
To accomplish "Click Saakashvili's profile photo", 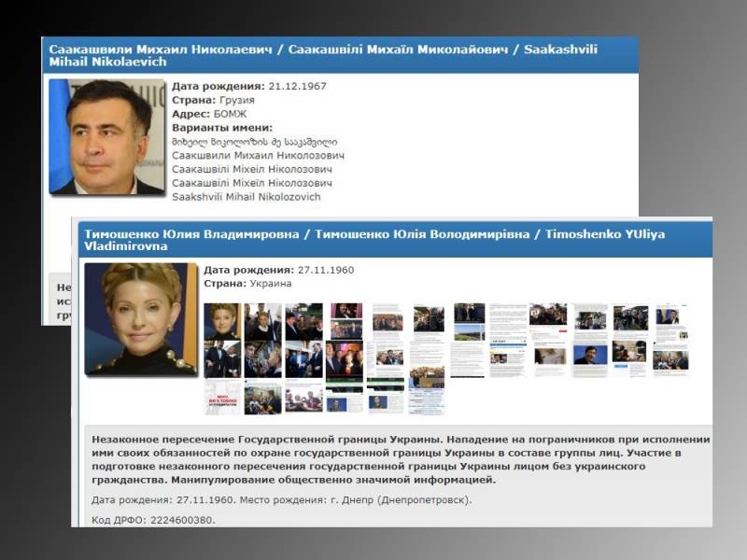I will click(x=106, y=137).
